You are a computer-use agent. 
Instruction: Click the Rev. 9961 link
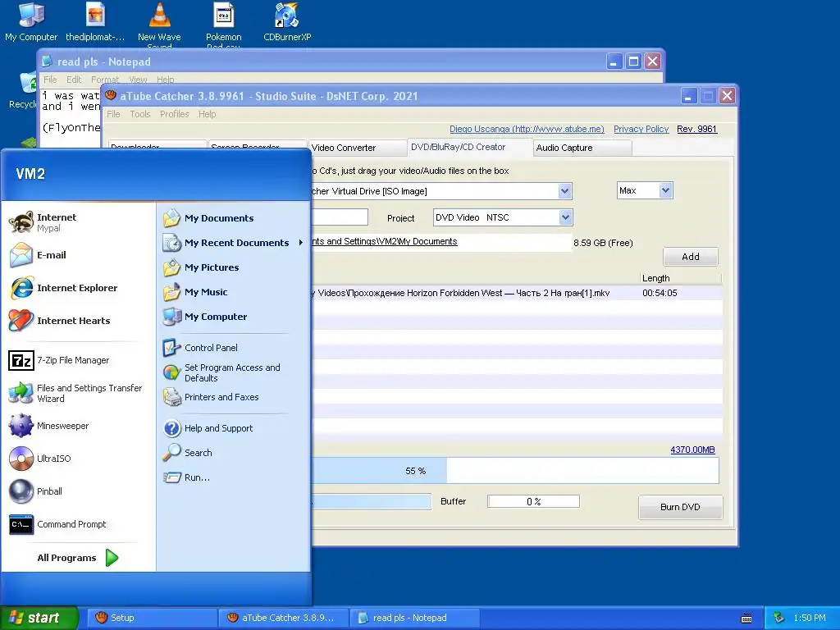(696, 129)
